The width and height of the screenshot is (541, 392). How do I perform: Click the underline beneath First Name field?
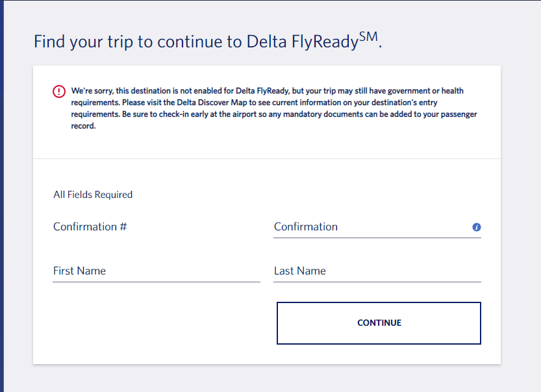click(x=157, y=282)
